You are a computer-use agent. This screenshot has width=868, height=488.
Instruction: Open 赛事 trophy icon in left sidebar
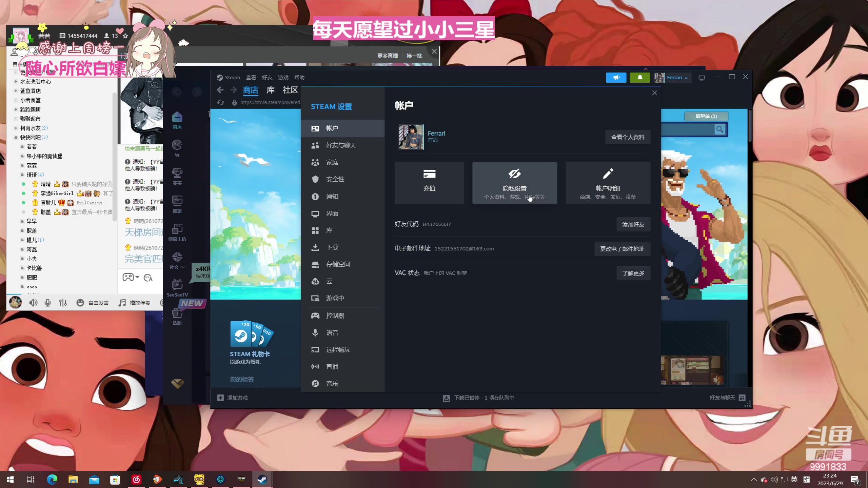click(177, 176)
